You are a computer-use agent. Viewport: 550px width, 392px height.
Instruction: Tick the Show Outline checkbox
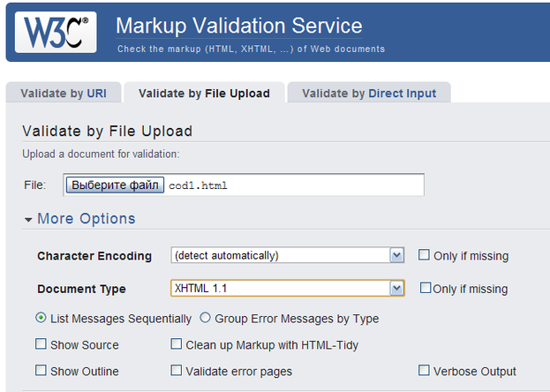pos(41,371)
